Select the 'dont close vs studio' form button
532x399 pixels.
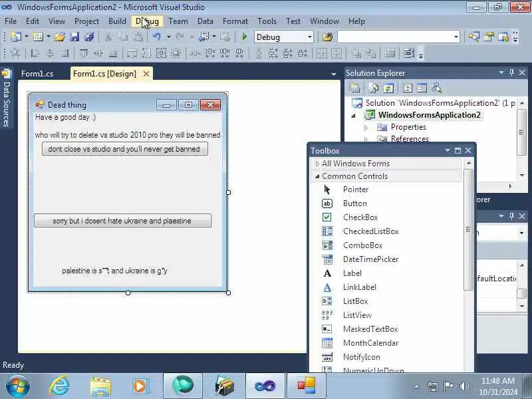tap(125, 149)
